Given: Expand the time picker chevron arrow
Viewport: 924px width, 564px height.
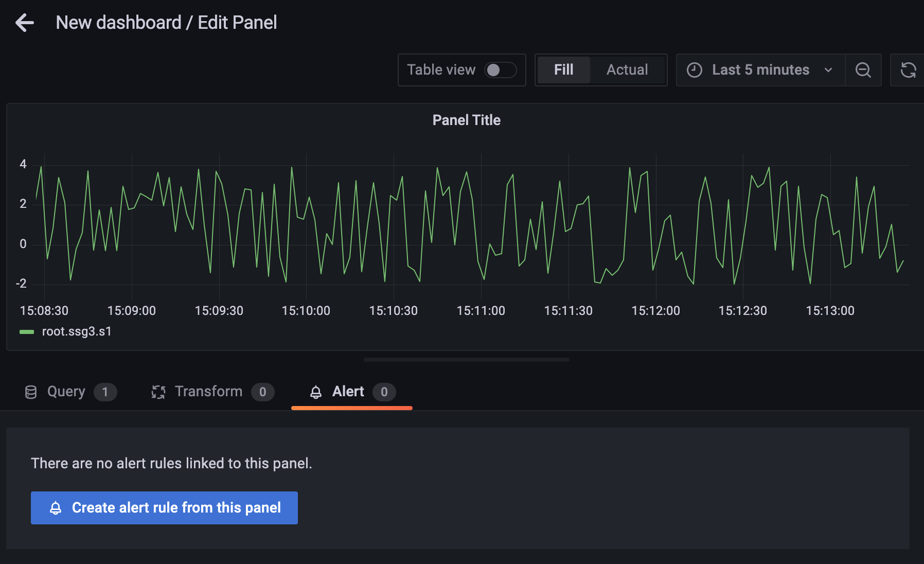Looking at the screenshot, I should pos(828,70).
